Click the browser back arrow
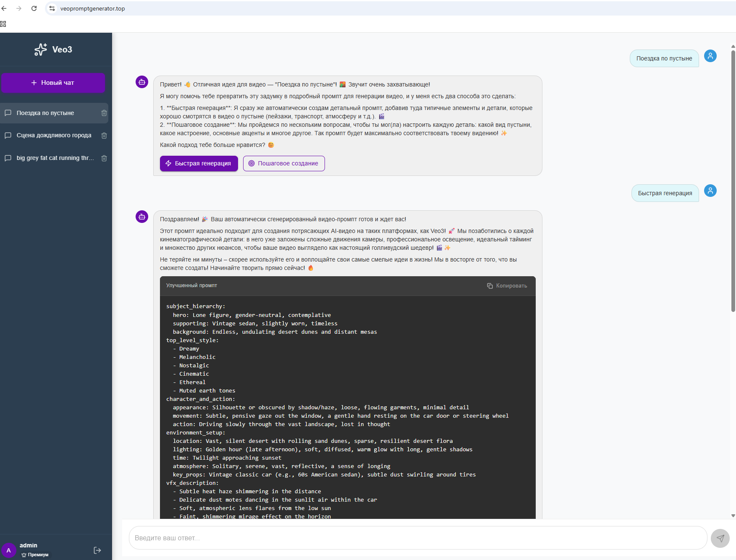 point(4,8)
